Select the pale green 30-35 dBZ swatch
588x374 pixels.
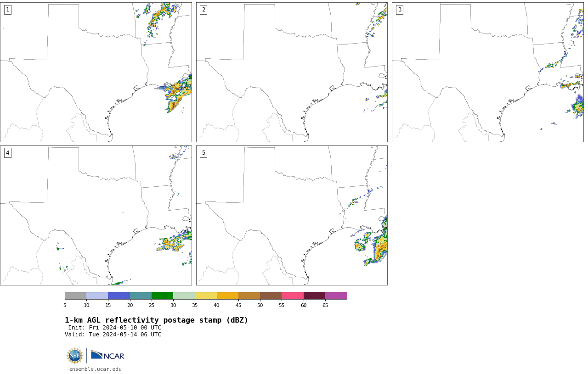184,296
